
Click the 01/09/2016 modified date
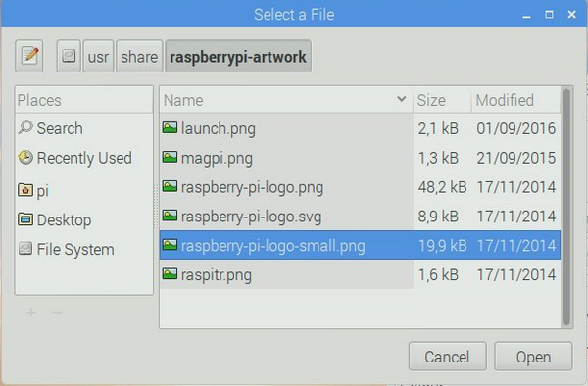[516, 128]
